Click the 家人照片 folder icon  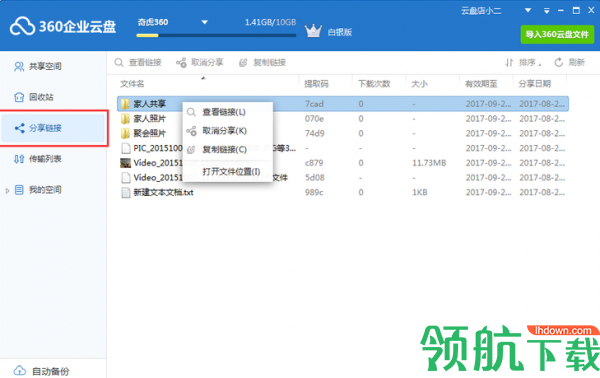pos(125,119)
